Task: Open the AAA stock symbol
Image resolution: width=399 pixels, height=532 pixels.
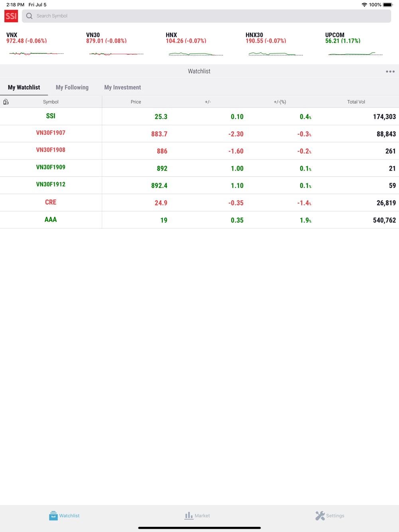Action: pyautogui.click(x=51, y=220)
